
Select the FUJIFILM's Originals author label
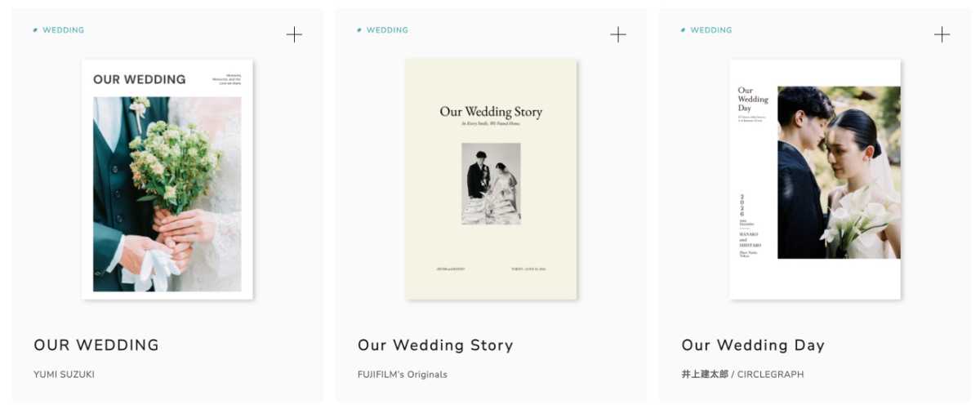point(403,375)
